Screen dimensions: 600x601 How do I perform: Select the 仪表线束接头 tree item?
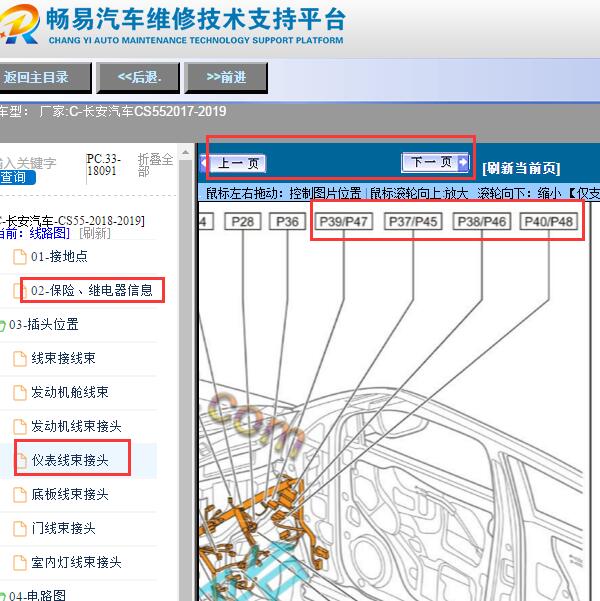(x=70, y=460)
